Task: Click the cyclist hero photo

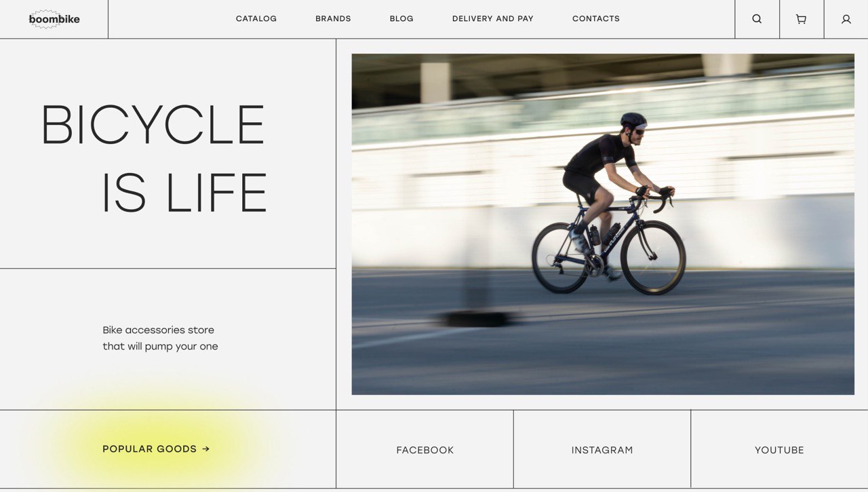Action: 603,224
